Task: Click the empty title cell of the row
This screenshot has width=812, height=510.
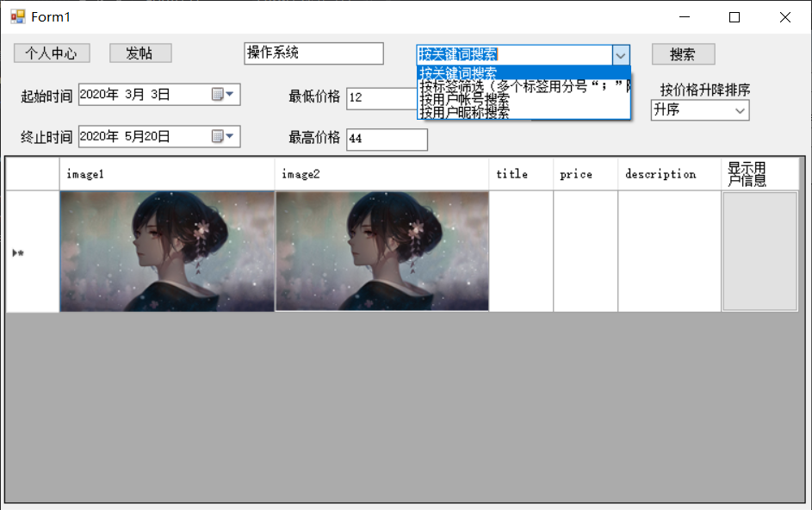Action: coord(521,252)
